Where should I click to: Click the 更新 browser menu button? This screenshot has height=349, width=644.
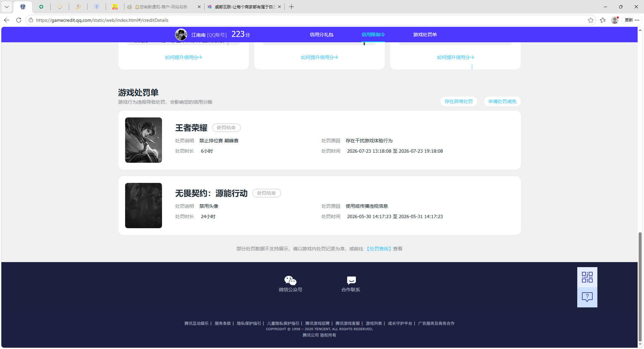point(632,20)
